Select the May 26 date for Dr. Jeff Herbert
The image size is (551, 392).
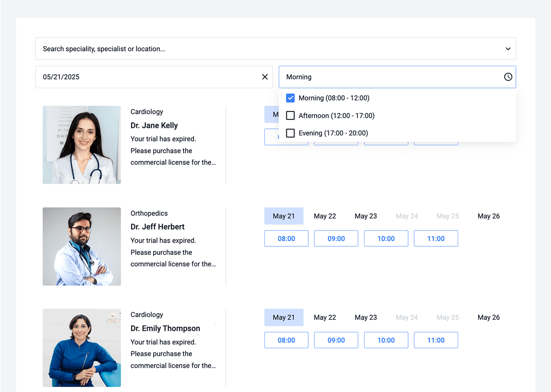pos(488,216)
